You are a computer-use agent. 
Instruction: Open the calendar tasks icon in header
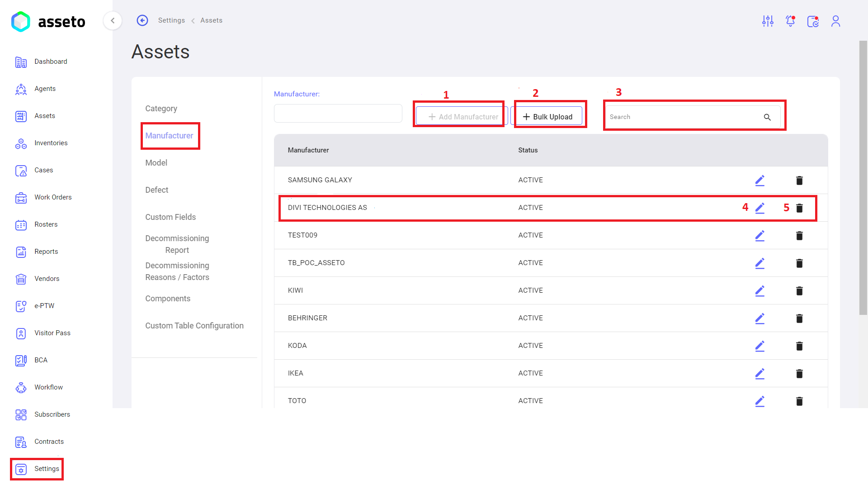pos(813,21)
